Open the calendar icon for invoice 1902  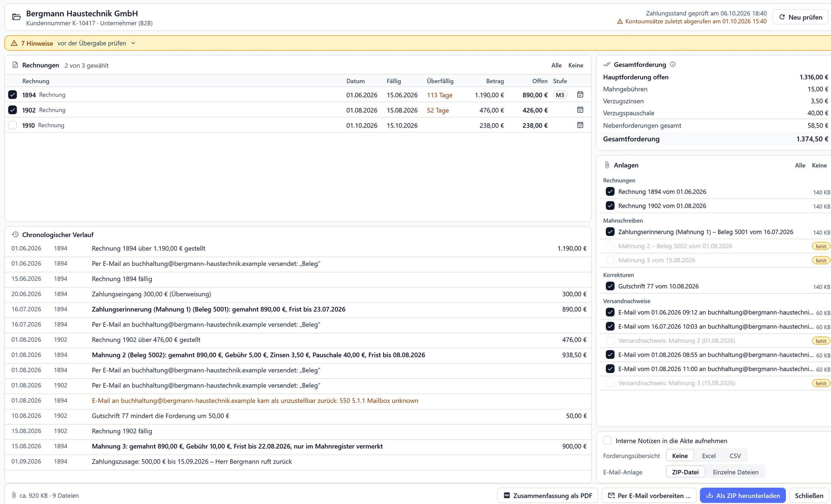[580, 110]
